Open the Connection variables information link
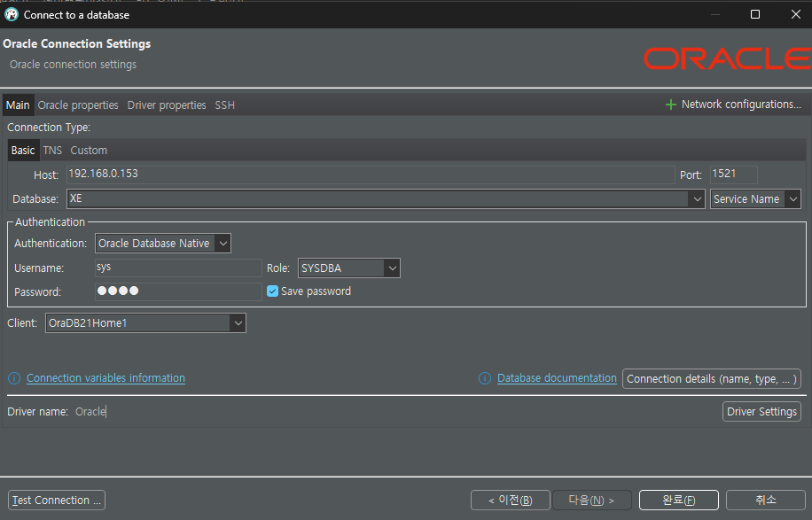Image resolution: width=812 pixels, height=520 pixels. 105,378
